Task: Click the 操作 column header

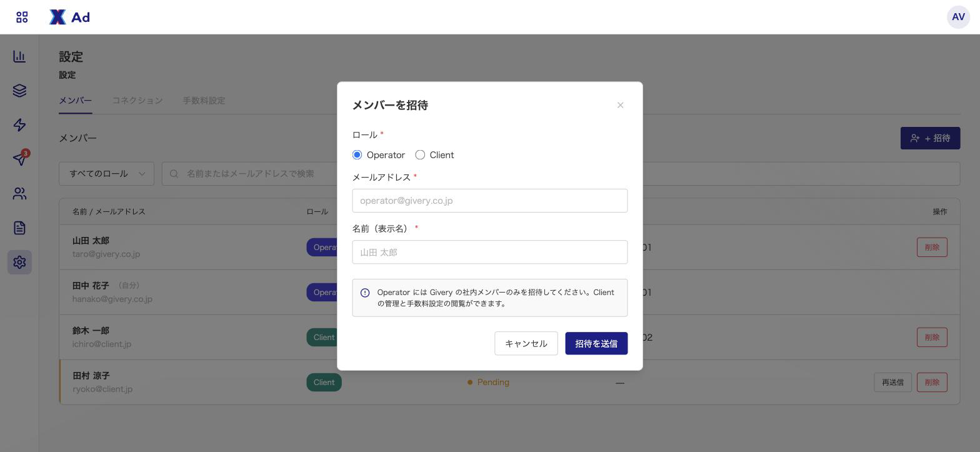Action: 939,211
